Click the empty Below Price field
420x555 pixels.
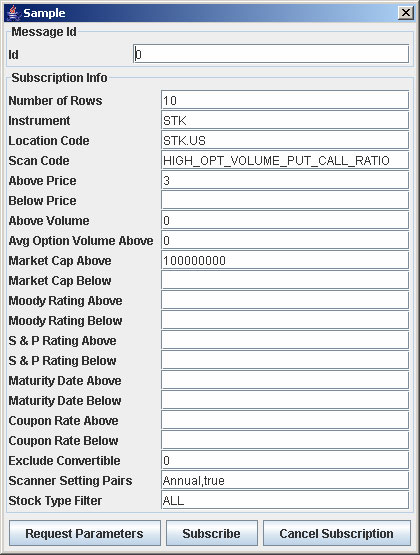(285, 200)
